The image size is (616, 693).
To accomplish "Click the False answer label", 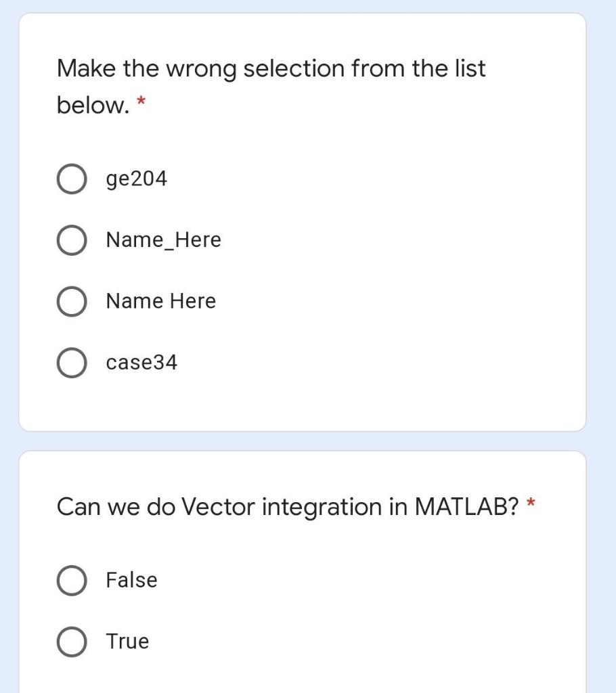I will 131,579.
